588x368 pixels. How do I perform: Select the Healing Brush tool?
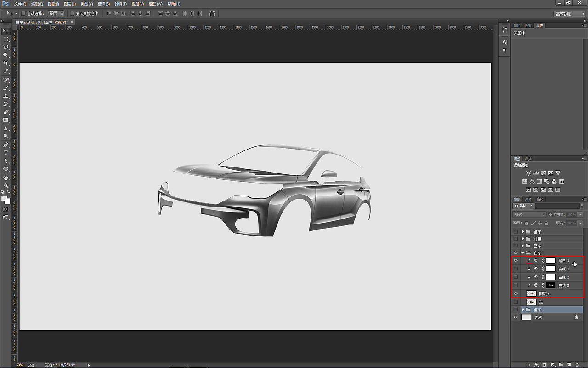tap(6, 80)
